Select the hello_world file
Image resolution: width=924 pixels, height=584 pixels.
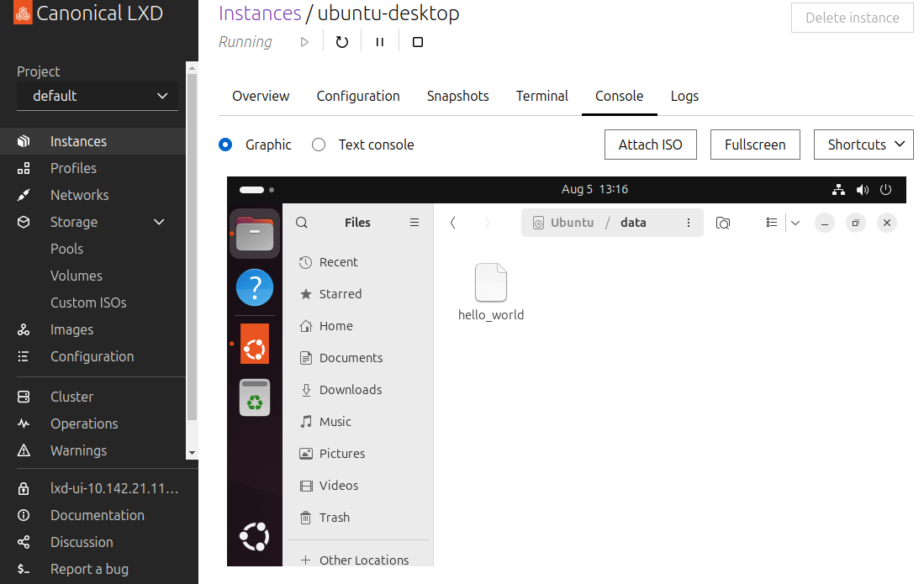click(491, 292)
